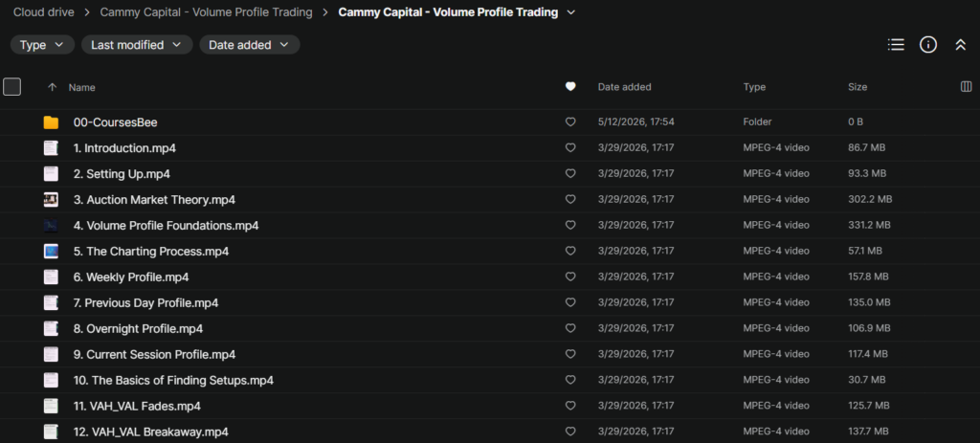Select 5. The Charting Process.mp4 name
This screenshot has height=443, width=980.
pos(151,252)
